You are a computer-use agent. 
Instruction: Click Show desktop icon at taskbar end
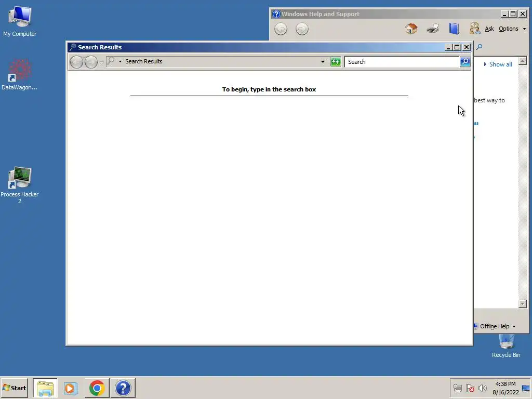526,388
